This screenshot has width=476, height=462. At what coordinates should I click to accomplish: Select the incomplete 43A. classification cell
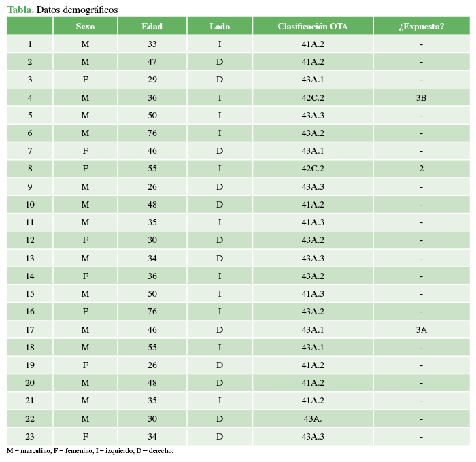click(313, 419)
